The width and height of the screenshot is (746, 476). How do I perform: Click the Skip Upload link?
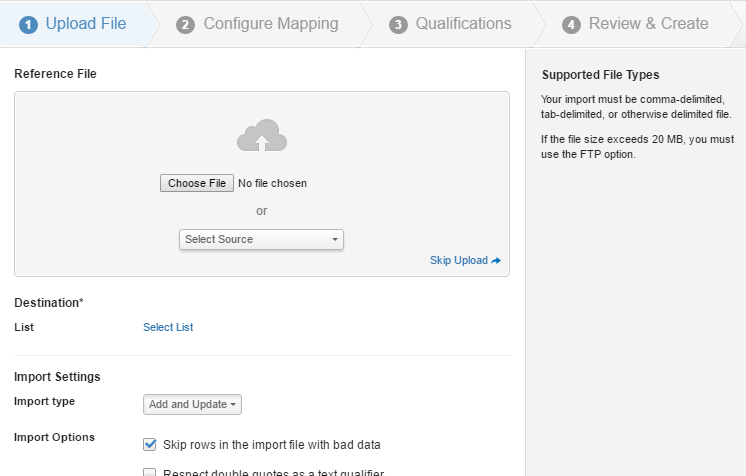[459, 260]
